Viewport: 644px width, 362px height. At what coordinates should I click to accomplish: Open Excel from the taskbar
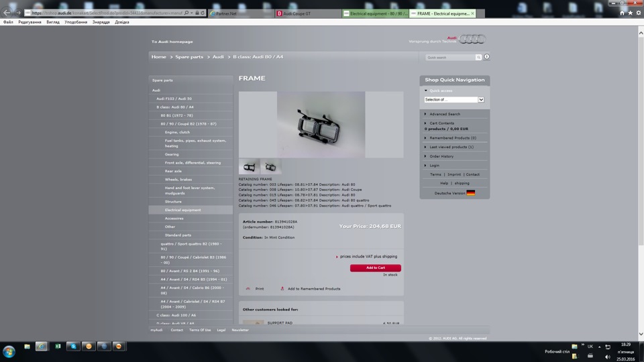pos(58,347)
